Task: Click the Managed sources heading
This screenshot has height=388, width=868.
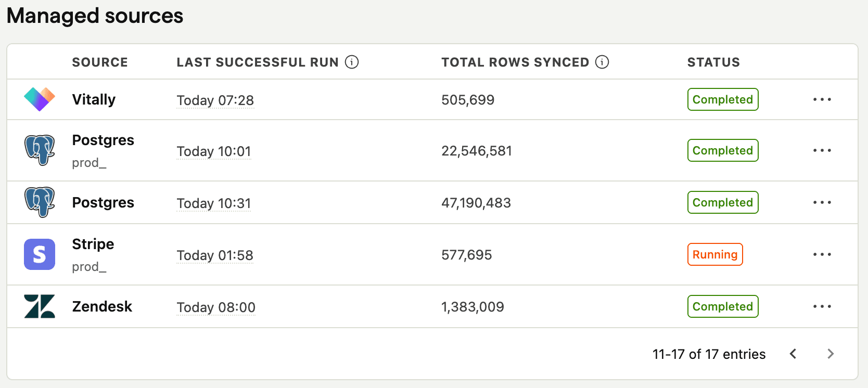Action: [x=95, y=16]
